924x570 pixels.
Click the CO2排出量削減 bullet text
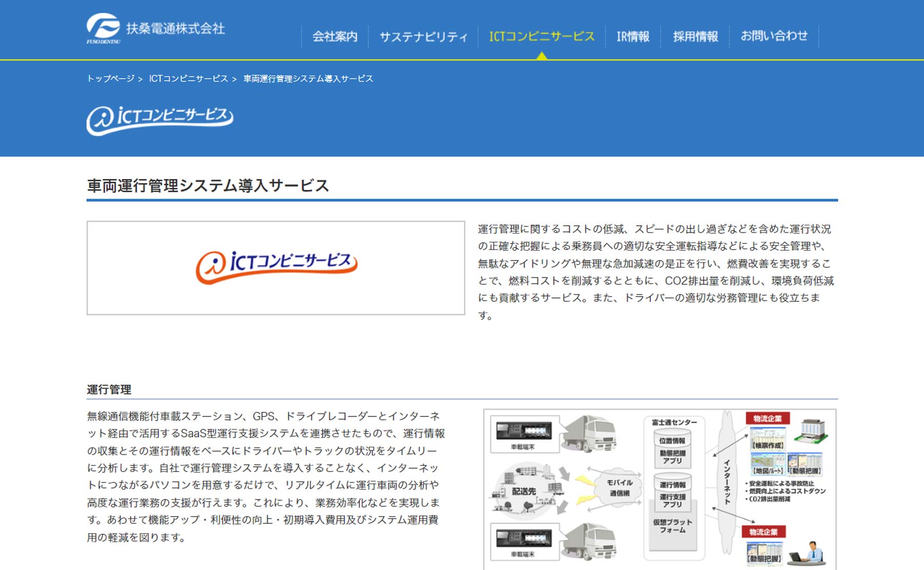pyautogui.click(x=767, y=499)
